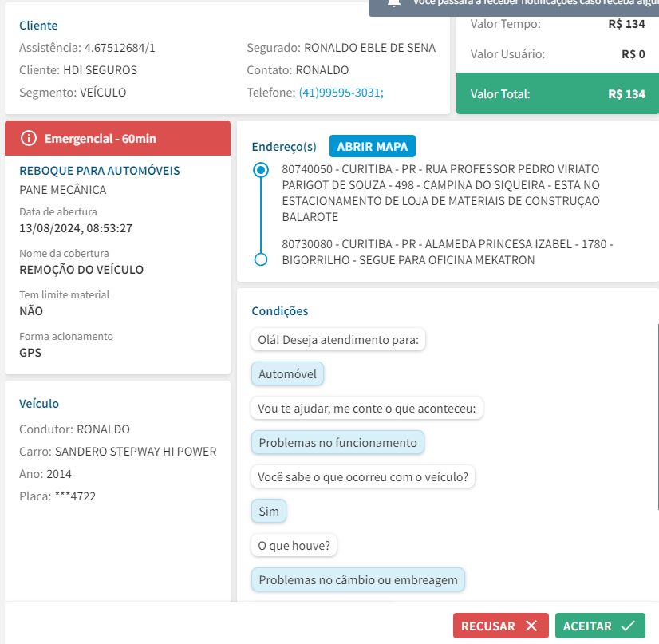This screenshot has height=644, width=659.
Task: Click the RECUSAR button
Action: click(500, 626)
